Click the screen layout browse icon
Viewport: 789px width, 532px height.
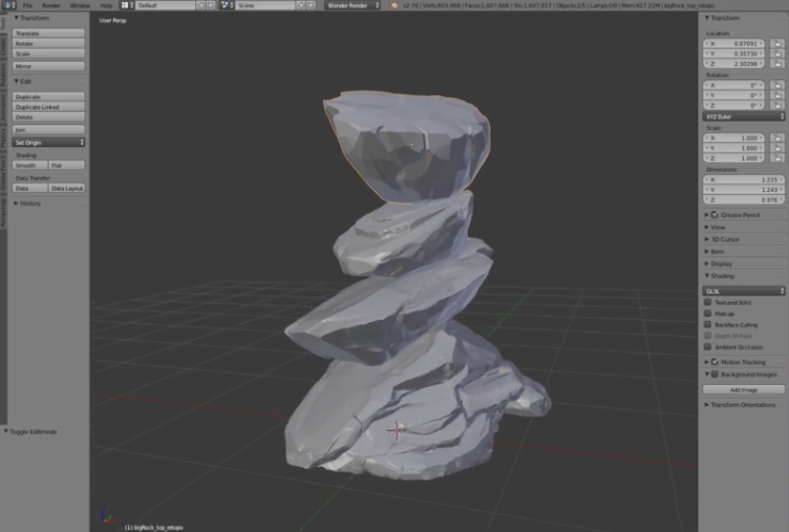pyautogui.click(x=127, y=5)
